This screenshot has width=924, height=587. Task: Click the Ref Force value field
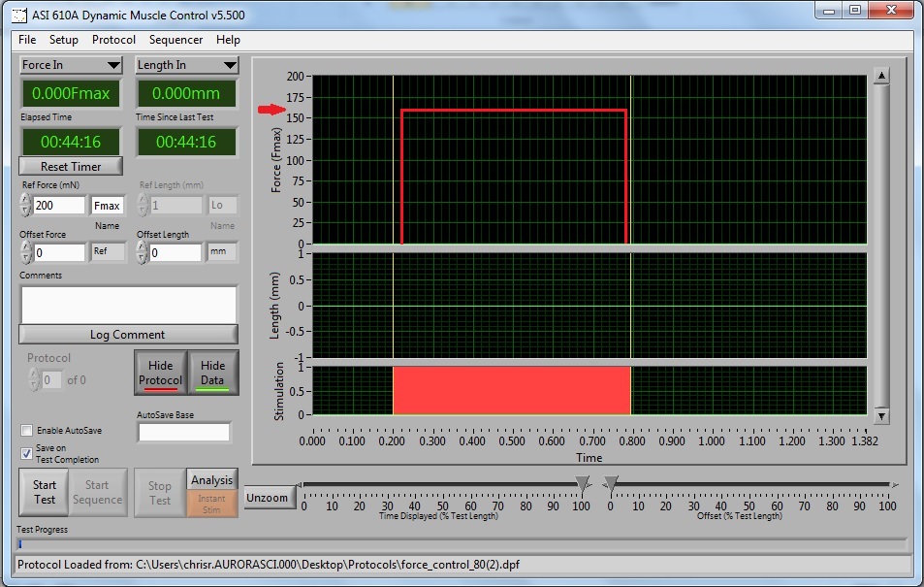[59, 206]
